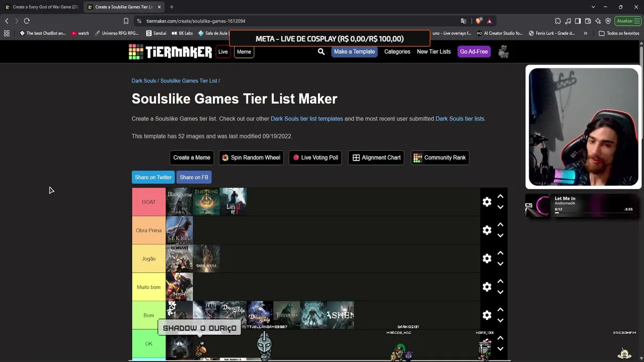Open settings gear for Obra Prima tier
The width and height of the screenshot is (644, 362).
[x=487, y=230]
